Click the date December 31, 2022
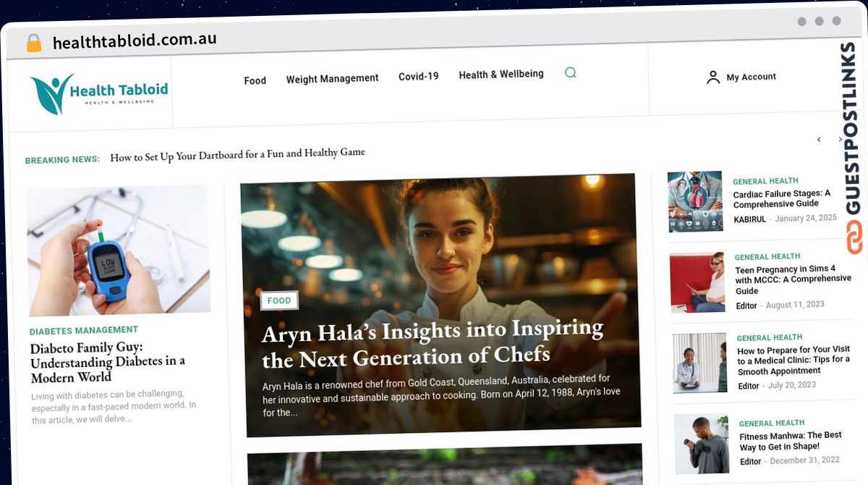Viewport: 868px width, 485px height. [x=805, y=460]
